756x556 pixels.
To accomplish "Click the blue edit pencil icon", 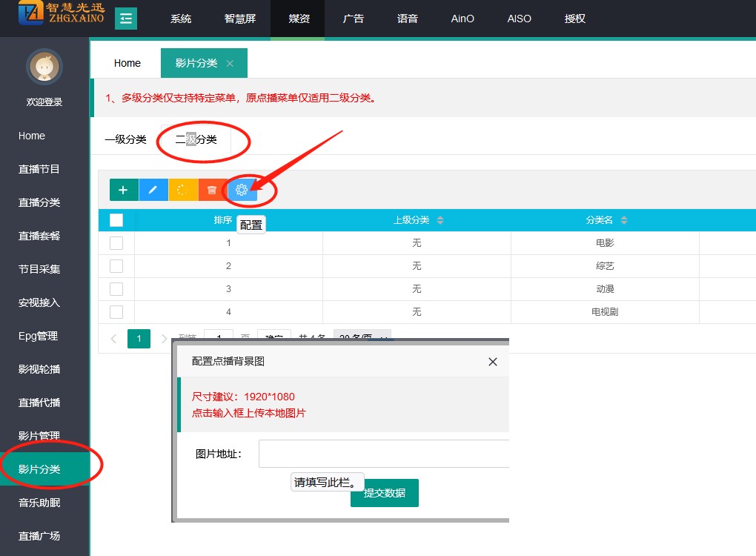I will coord(153,190).
